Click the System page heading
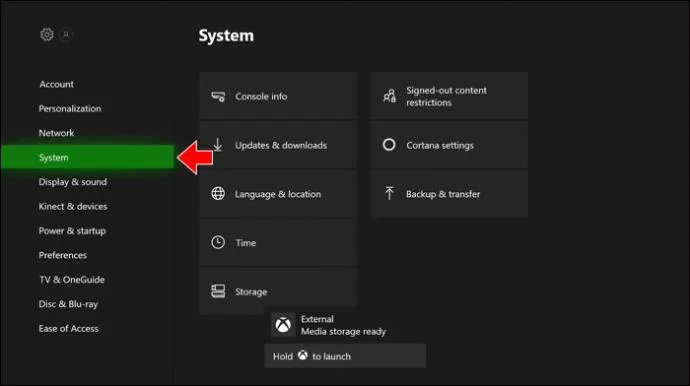 click(x=226, y=36)
